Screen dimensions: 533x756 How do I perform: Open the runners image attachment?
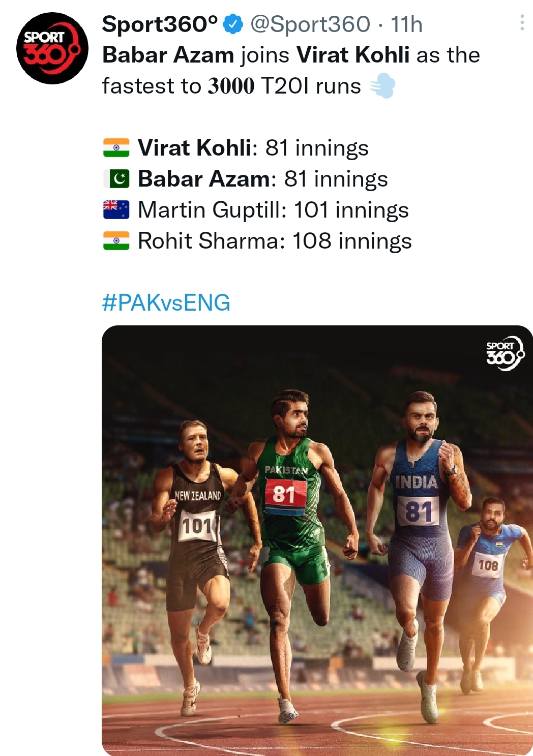(x=317, y=540)
